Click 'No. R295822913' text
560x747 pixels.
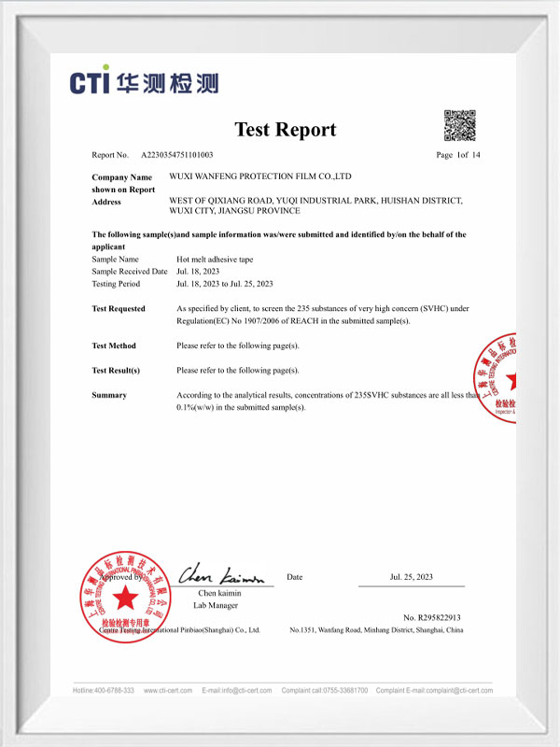[x=432, y=618]
